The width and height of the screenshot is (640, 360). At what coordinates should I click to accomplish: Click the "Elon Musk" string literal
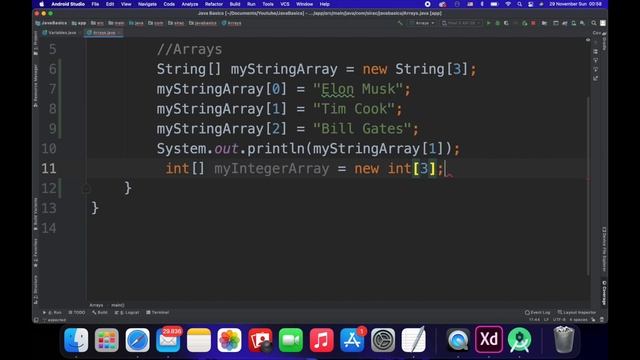click(x=358, y=89)
